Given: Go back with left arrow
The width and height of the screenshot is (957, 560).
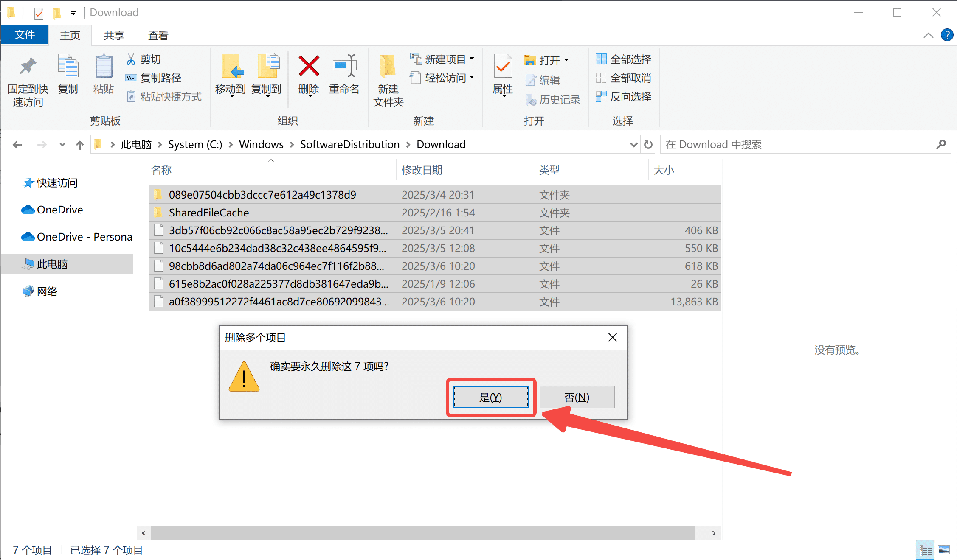Looking at the screenshot, I should click(x=17, y=145).
